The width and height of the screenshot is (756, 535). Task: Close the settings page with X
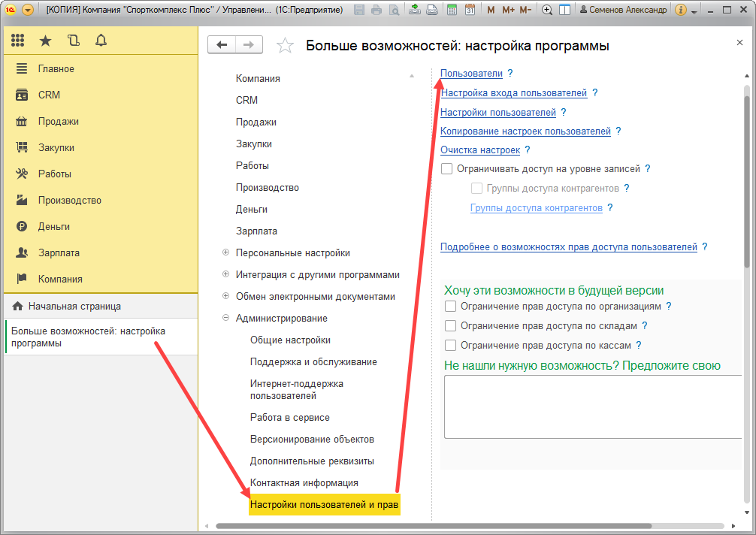click(x=739, y=43)
